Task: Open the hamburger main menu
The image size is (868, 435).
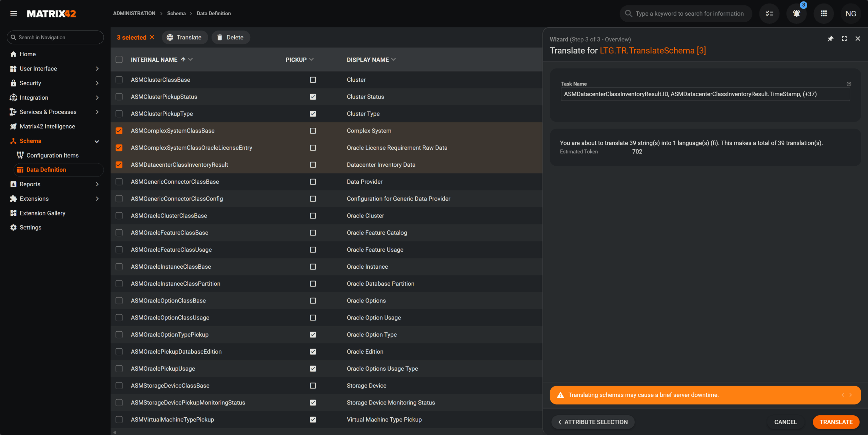Action: click(14, 14)
